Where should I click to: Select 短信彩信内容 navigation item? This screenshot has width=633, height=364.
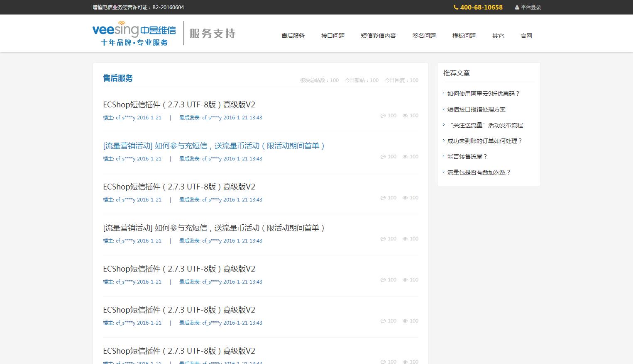pos(378,36)
